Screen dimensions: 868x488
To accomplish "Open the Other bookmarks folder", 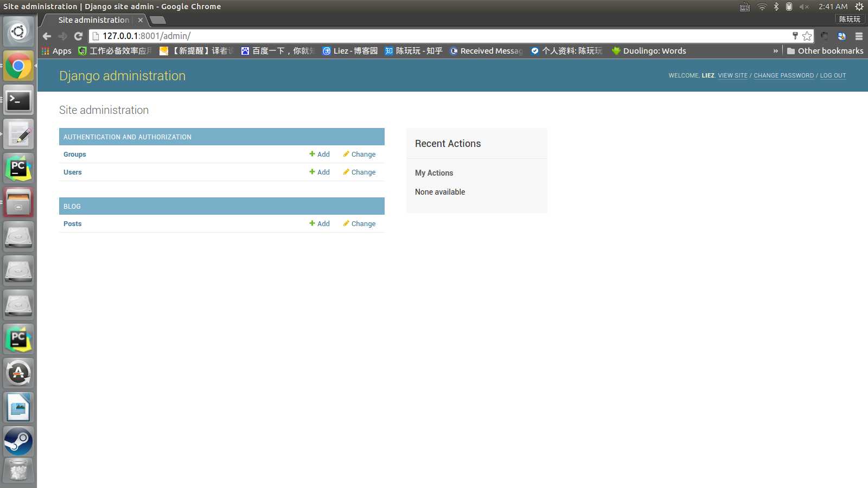I will point(825,51).
